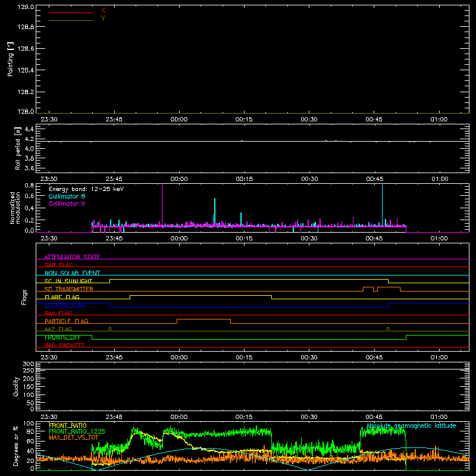Click the SC_TRANSMITTER flag label
Image resolution: width=476 pixels, height=476 pixels.
[x=69, y=289]
